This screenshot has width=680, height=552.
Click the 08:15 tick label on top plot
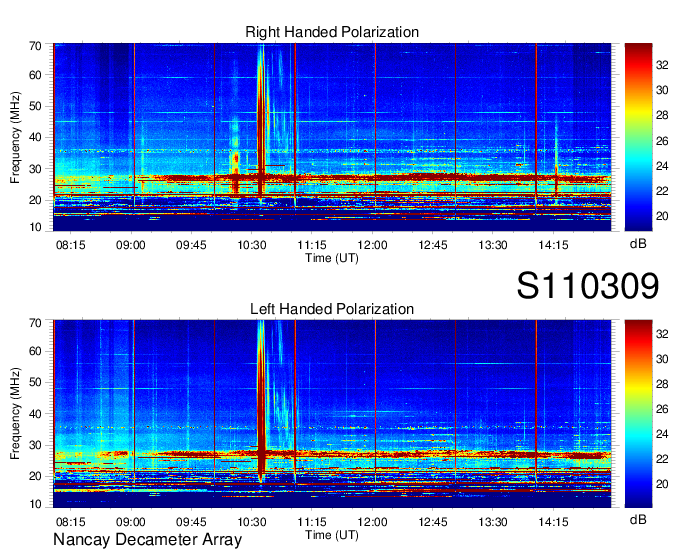(71, 245)
